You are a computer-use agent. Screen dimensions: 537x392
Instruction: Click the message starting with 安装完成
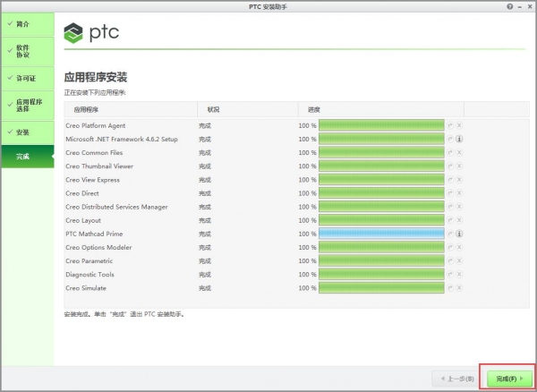click(125, 314)
